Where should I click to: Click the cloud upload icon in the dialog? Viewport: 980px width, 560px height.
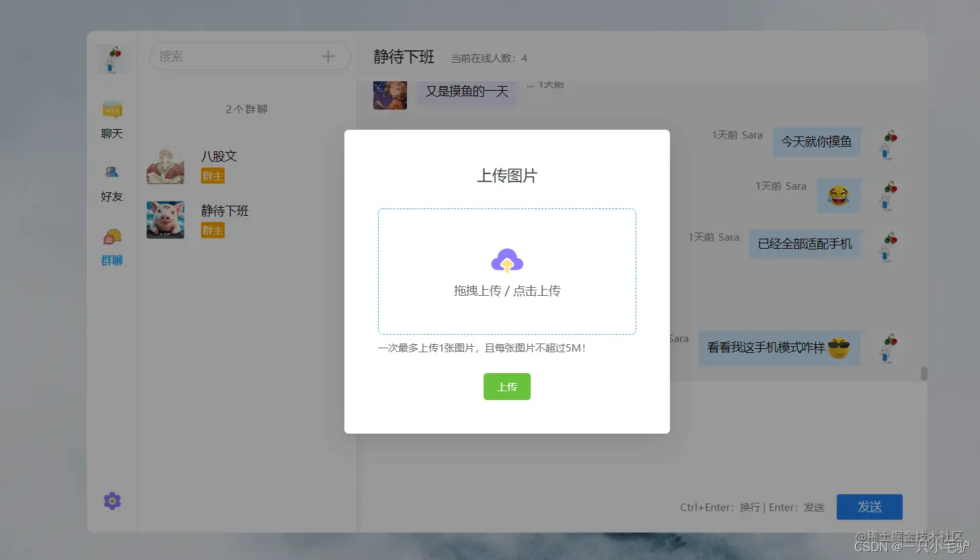(x=506, y=259)
